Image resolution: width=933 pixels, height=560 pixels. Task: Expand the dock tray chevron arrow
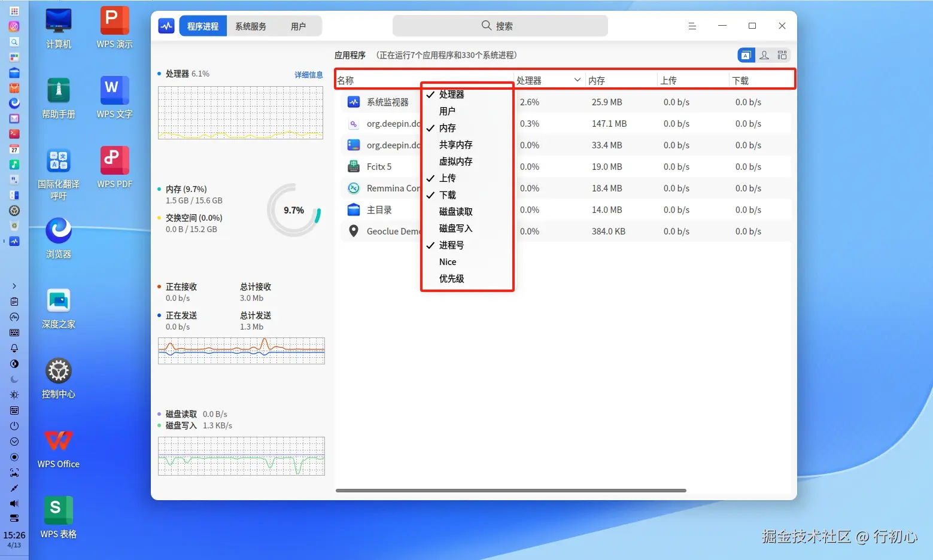click(14, 286)
